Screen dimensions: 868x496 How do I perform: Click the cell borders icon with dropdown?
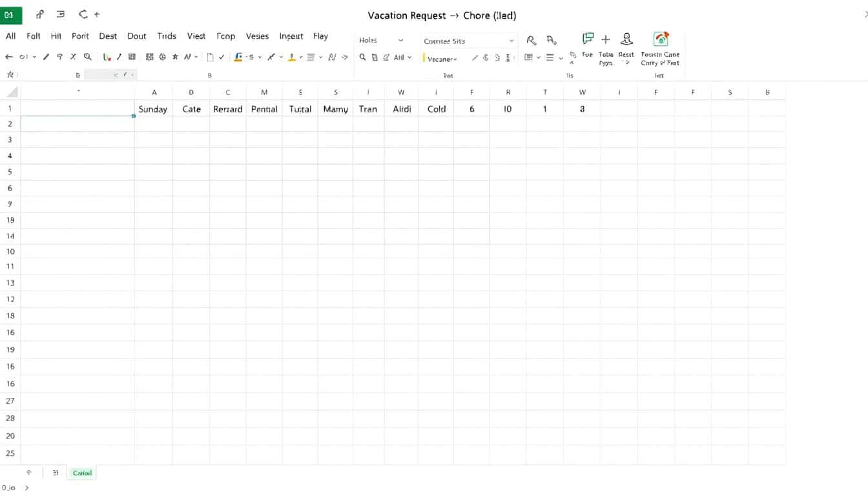pyautogui.click(x=528, y=57)
